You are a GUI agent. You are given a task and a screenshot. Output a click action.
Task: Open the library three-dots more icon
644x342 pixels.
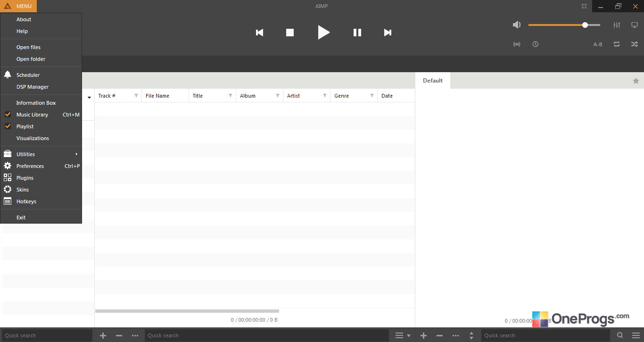(135, 335)
